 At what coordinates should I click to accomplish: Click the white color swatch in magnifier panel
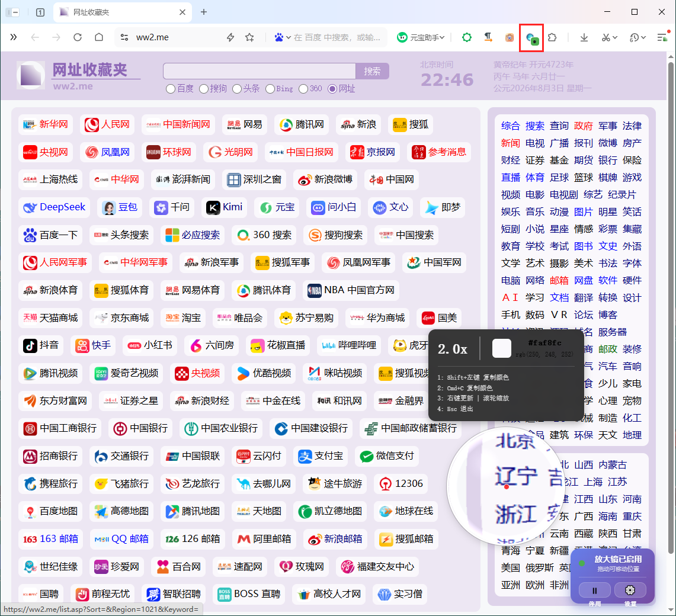(x=502, y=348)
